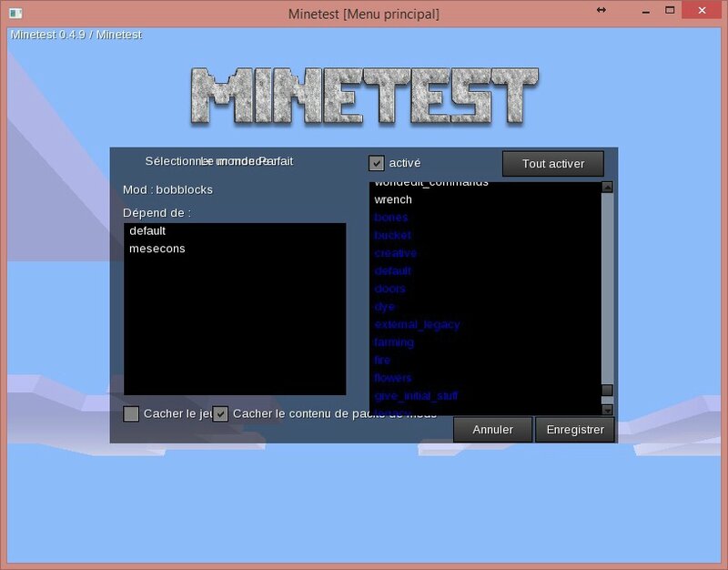728x570 pixels.
Task: Uncheck the "activé" checkbox
Action: [x=376, y=163]
